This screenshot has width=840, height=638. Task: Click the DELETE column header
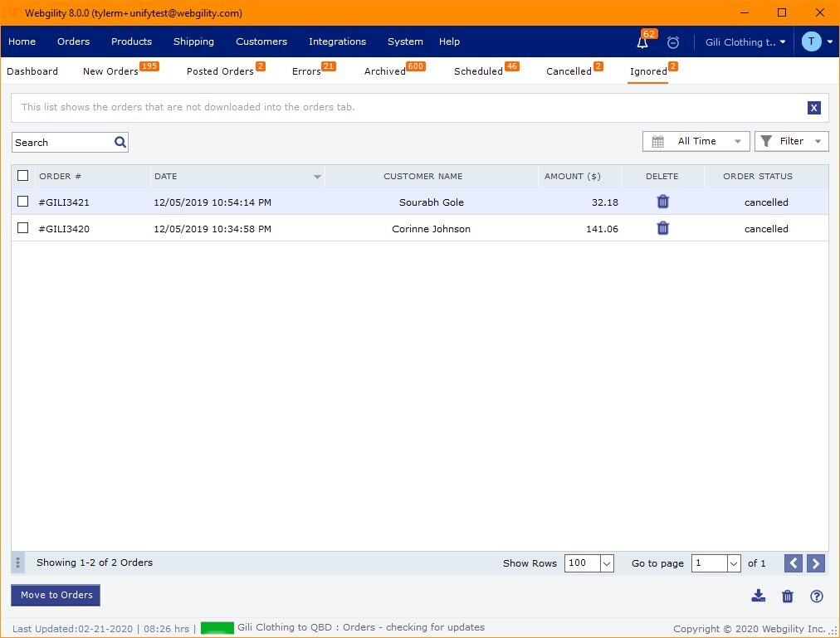click(662, 176)
